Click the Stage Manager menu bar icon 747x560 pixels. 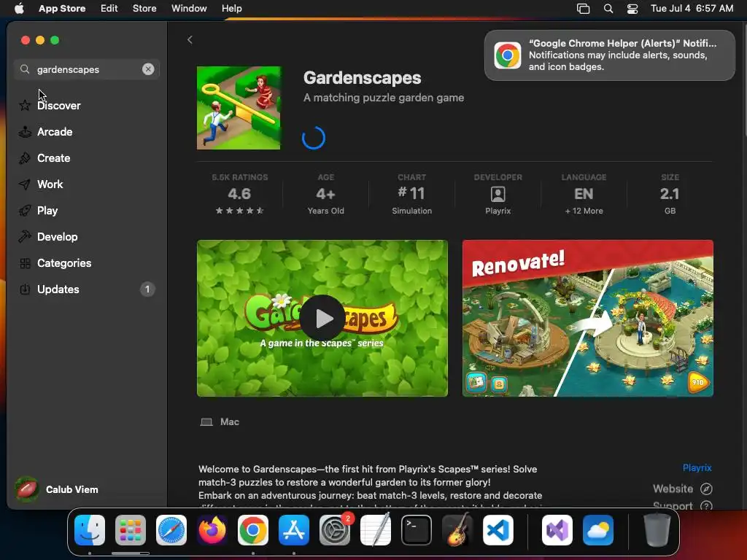583,8
